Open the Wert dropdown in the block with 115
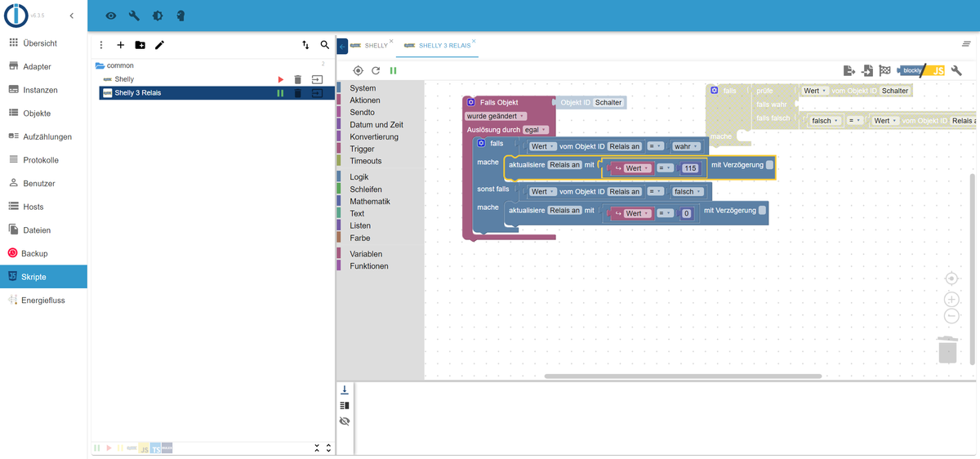The width and height of the screenshot is (980, 459). pyautogui.click(x=636, y=168)
